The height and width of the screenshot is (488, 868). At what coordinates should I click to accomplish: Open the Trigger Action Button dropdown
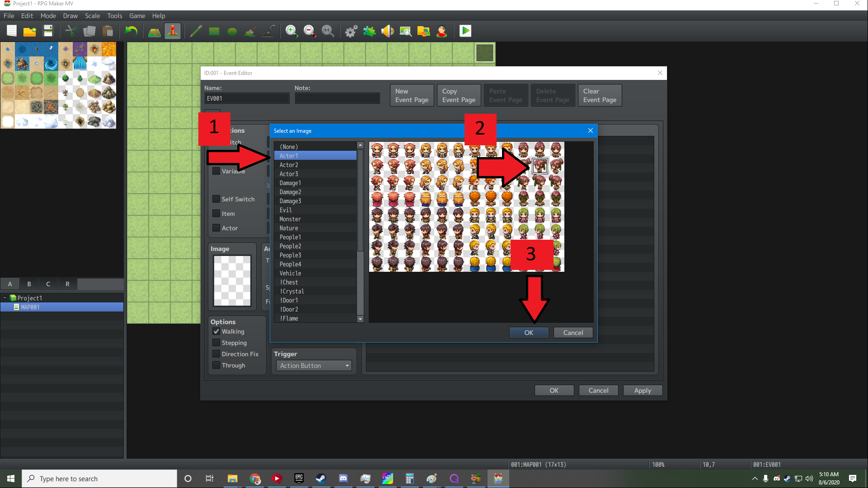(x=314, y=366)
